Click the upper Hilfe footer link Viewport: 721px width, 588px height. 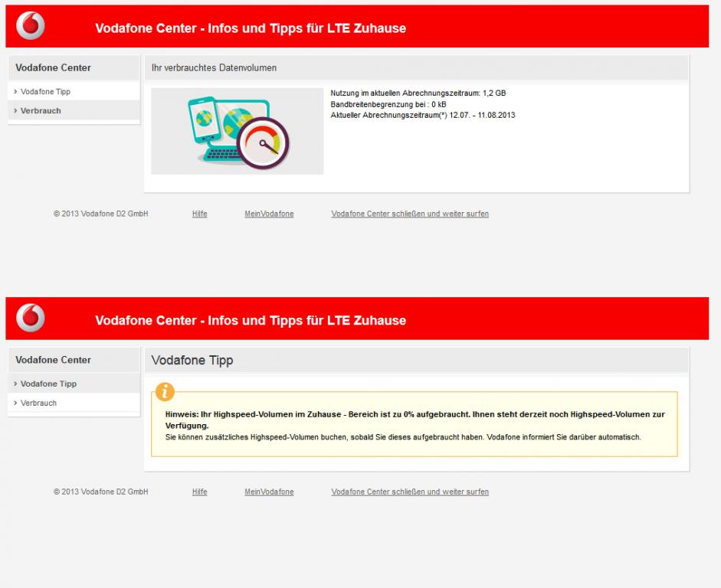199,214
